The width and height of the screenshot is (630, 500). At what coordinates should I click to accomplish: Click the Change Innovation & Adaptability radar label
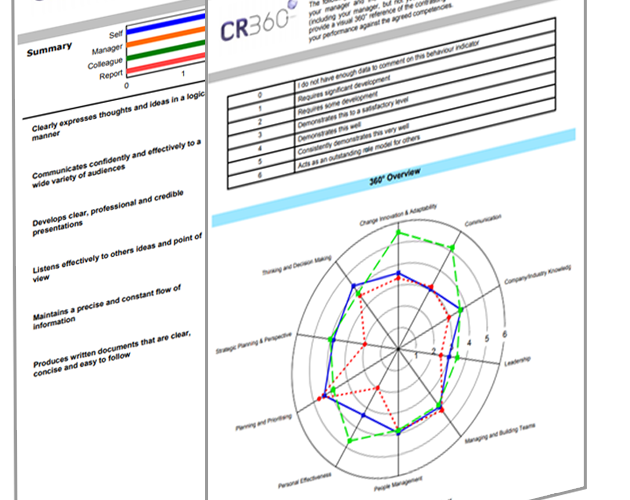[398, 215]
